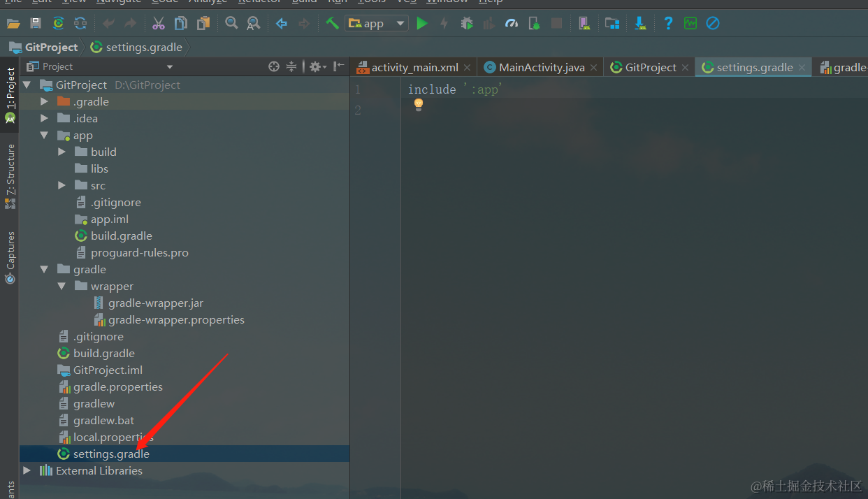The height and width of the screenshot is (499, 868).
Task: Hide the Project tool window
Action: coord(339,66)
